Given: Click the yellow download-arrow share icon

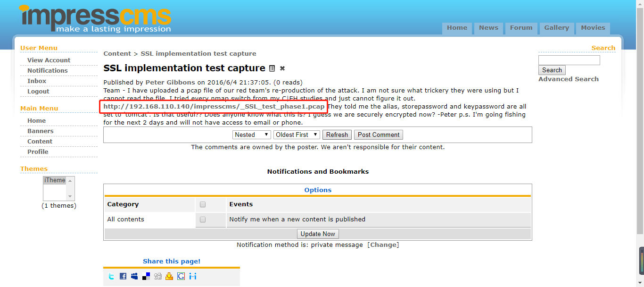Looking at the screenshot, I should 169,277.
